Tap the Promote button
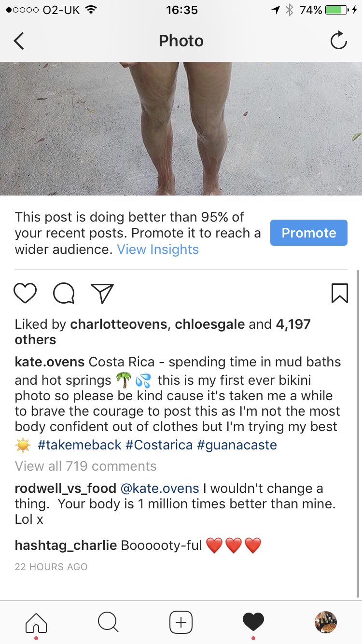Image resolution: width=362 pixels, height=644 pixels. pyautogui.click(x=308, y=232)
